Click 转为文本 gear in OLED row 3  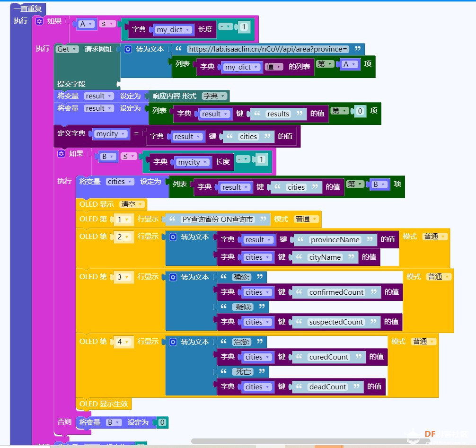[173, 277]
